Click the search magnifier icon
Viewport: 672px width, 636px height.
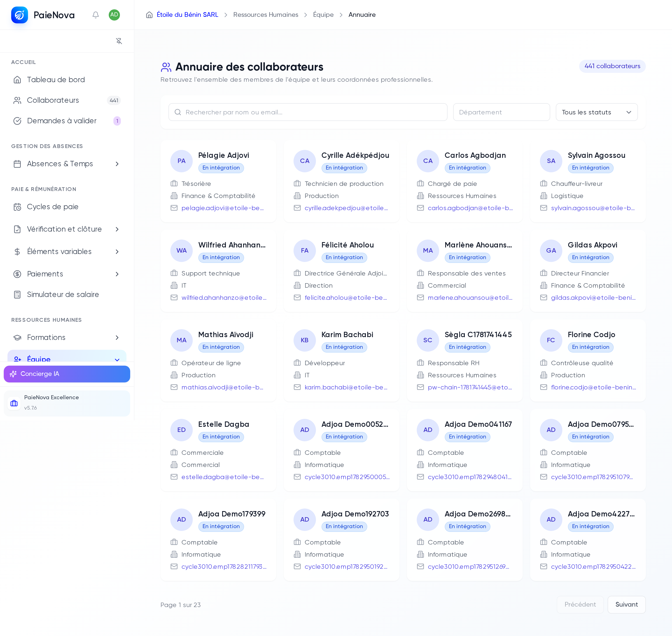pos(178,112)
